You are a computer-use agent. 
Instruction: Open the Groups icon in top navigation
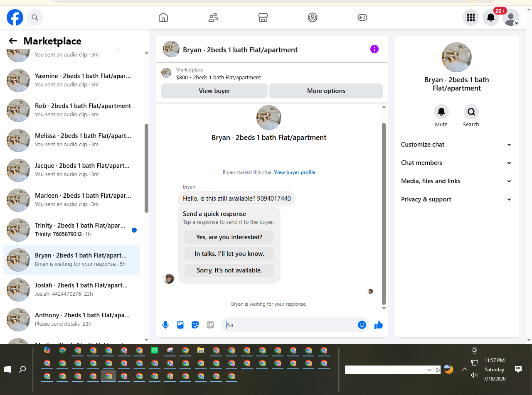point(313,17)
